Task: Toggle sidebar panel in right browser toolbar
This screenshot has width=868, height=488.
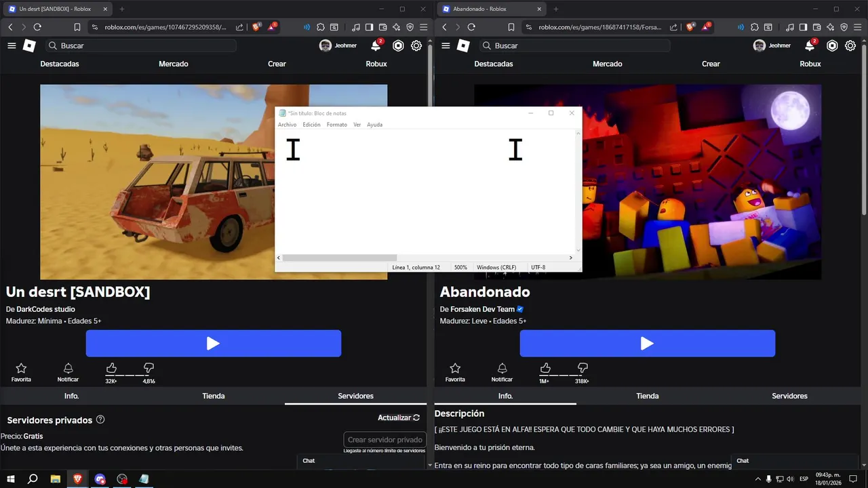Action: pos(803,27)
